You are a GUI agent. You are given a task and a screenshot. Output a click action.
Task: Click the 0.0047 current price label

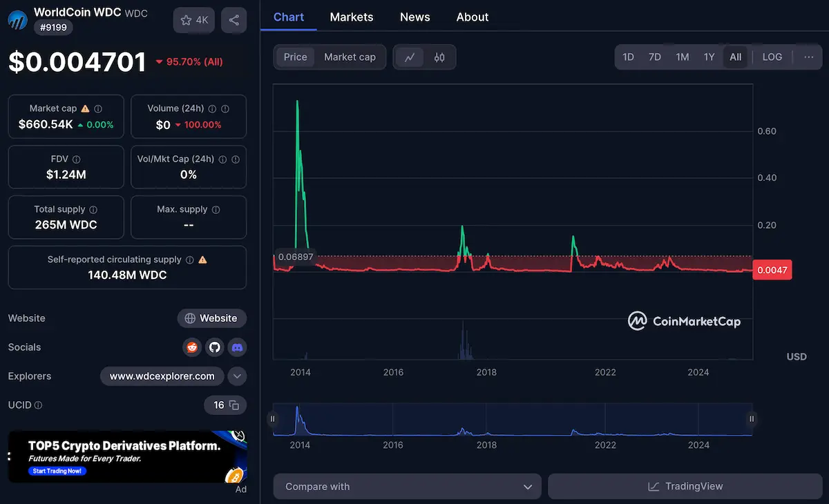pos(772,270)
